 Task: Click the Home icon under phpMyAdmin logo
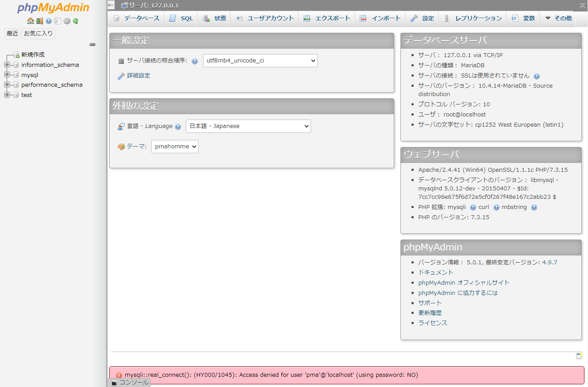click(30, 21)
